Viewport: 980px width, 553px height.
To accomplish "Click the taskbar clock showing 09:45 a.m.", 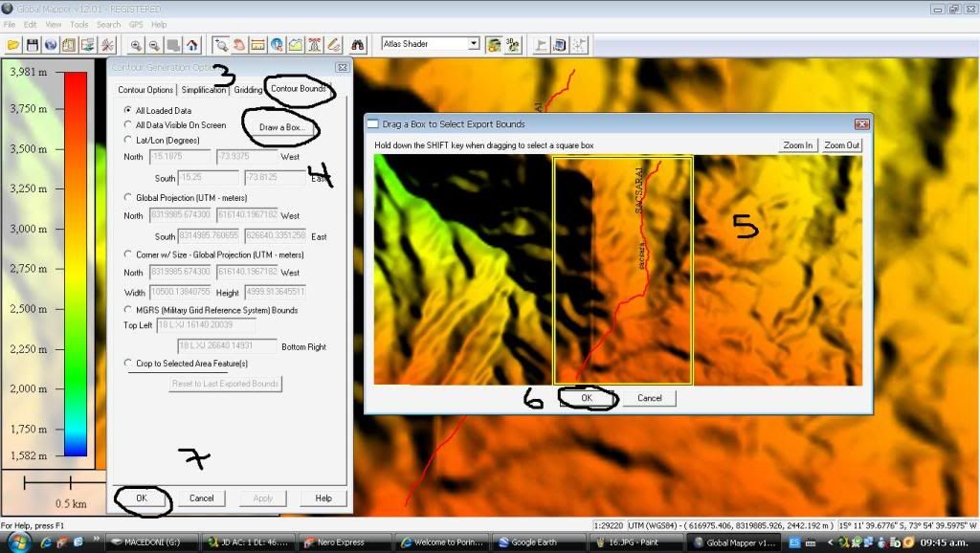I will tap(945, 542).
